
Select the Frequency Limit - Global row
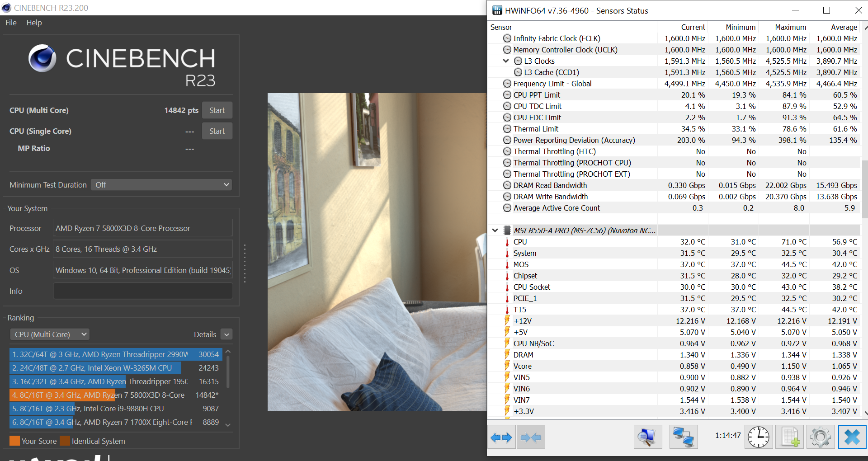[x=674, y=84]
